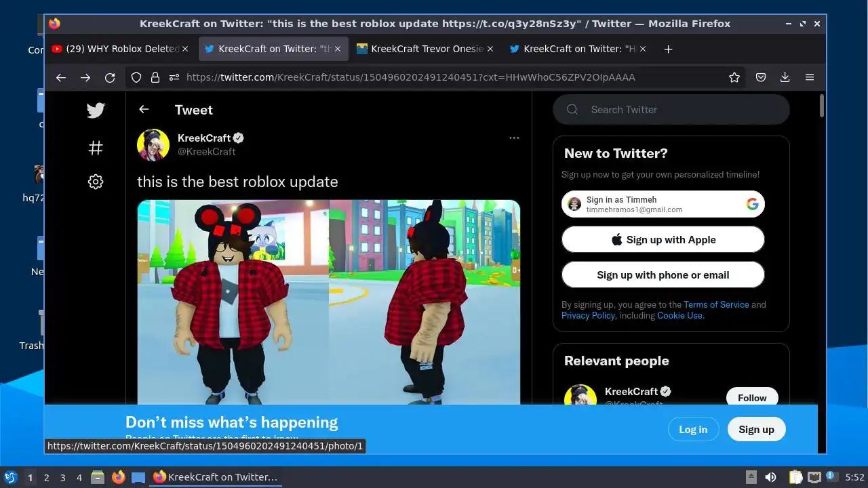Open volume speaker icon in system tray
Image resolution: width=868 pixels, height=488 pixels.
coord(770,477)
